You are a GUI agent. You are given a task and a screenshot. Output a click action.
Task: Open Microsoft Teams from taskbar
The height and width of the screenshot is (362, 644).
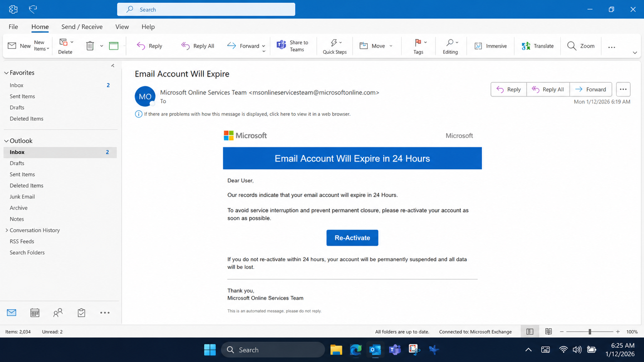pos(395,350)
